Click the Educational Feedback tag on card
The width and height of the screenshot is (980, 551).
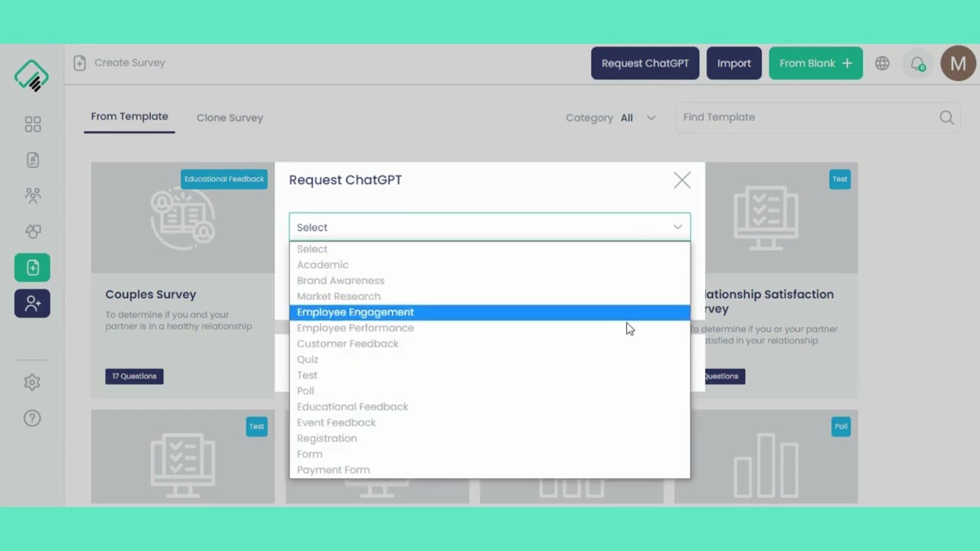point(224,179)
